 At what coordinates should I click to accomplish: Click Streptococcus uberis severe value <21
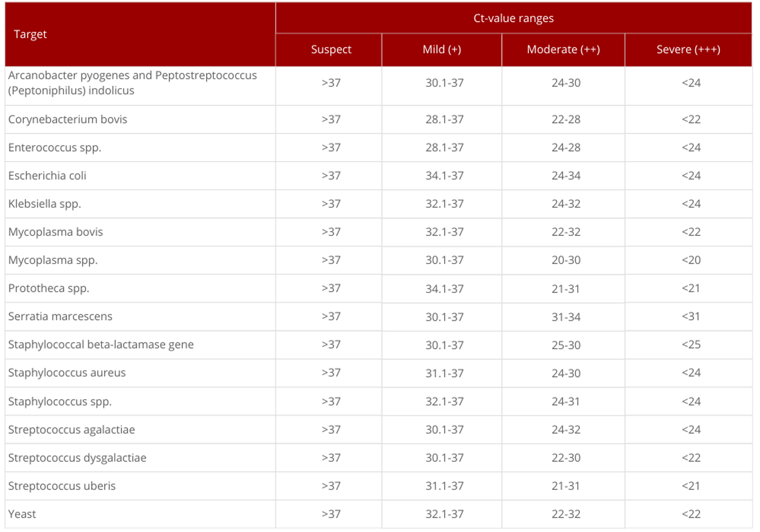[691, 486]
